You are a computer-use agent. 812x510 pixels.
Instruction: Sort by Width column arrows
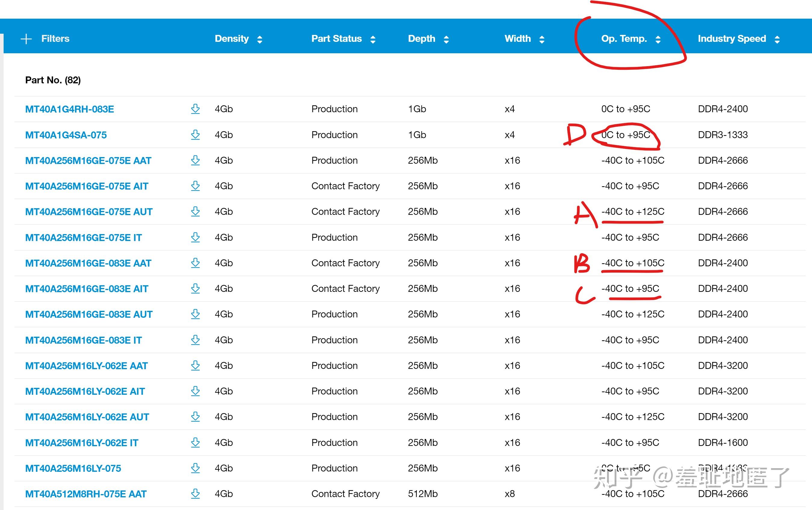coord(542,39)
